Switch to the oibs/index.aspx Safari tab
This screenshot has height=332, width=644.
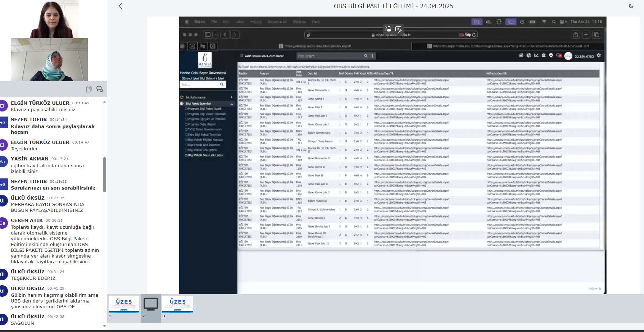click(x=314, y=46)
